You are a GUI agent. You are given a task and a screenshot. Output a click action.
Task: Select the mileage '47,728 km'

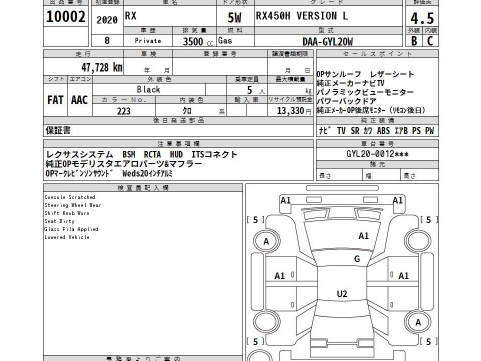(x=102, y=67)
